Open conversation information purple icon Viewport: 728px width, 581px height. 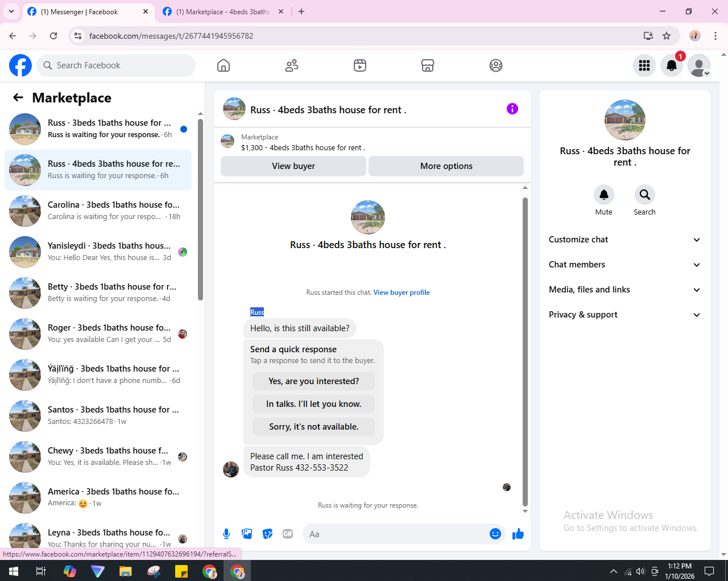(x=512, y=109)
